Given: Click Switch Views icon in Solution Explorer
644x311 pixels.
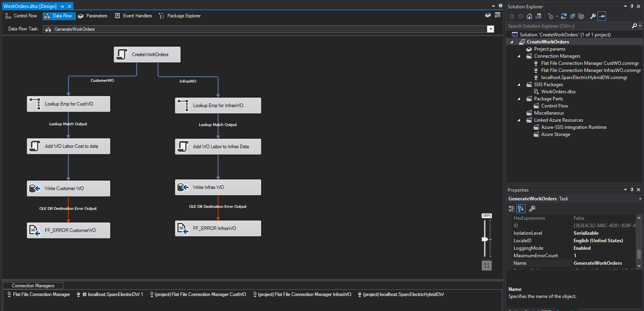Looking at the screenshot, I should [538, 16].
